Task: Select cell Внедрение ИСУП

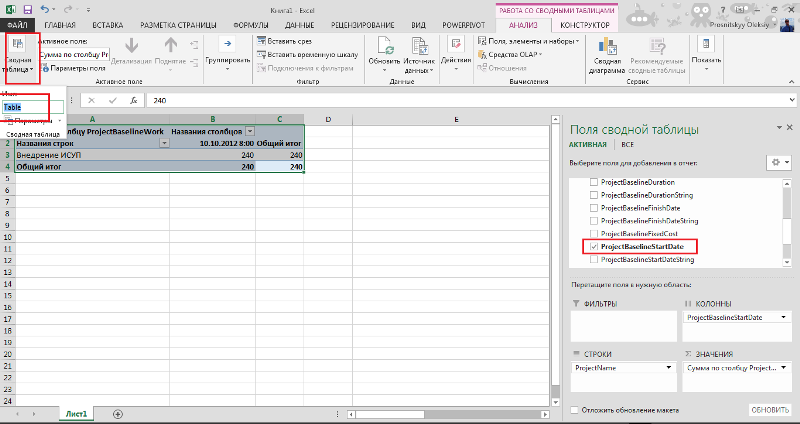Action: (92, 155)
